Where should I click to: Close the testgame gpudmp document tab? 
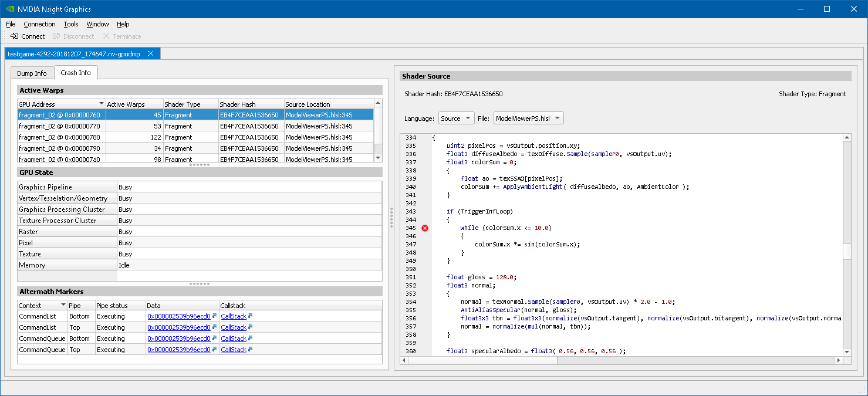(x=151, y=54)
